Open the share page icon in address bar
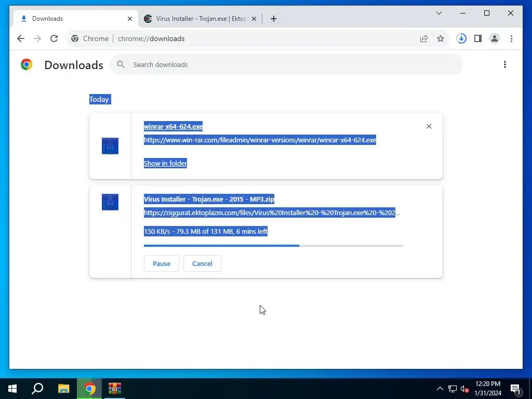This screenshot has height=399, width=532. (424, 38)
